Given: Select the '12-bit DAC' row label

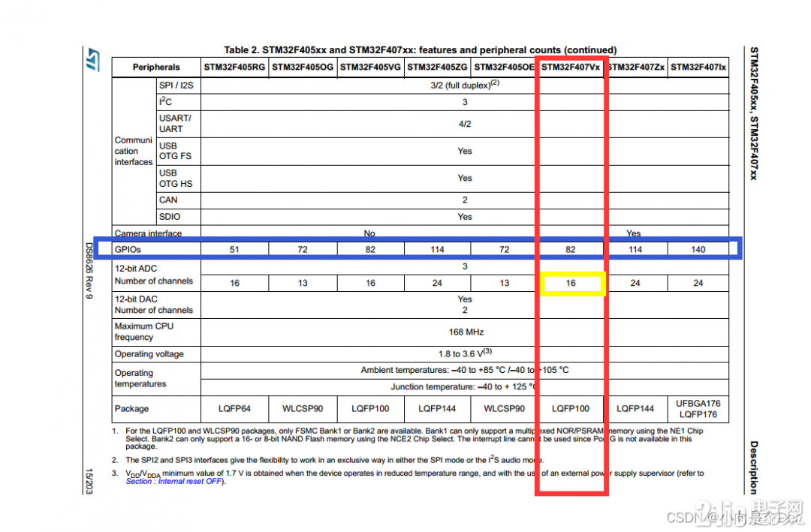Looking at the screenshot, I should [x=136, y=299].
